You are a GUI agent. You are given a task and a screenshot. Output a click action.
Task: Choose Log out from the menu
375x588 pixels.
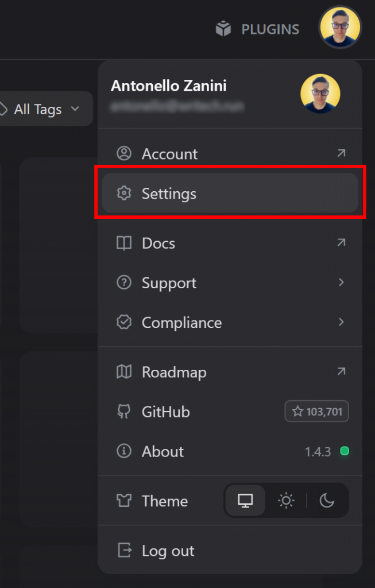pyautogui.click(x=168, y=550)
